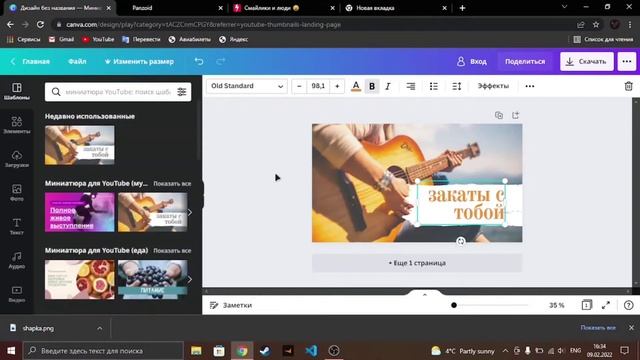Duplicate the page using the copy icon
Viewport: 640px width, 360px height.
click(x=499, y=115)
